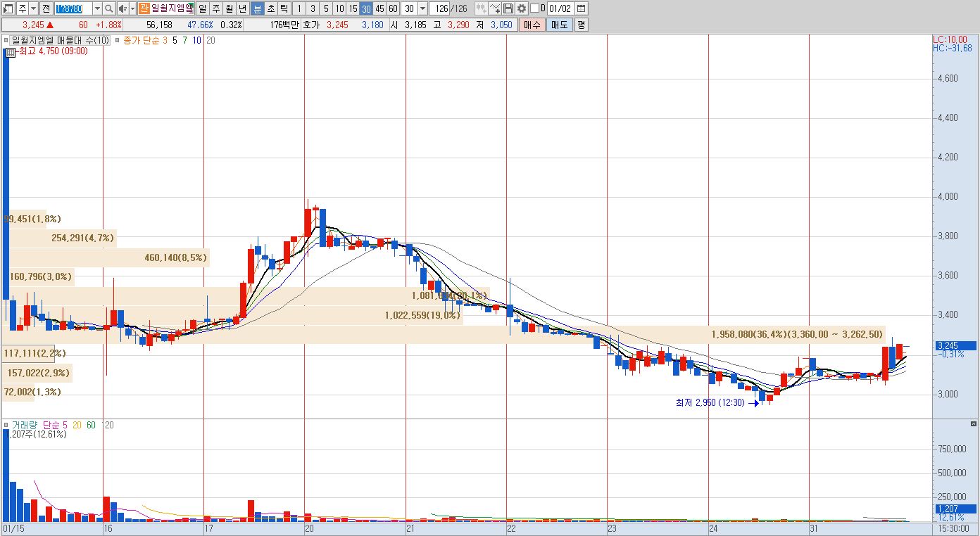The width and height of the screenshot is (980, 536).
Task: Select the 분 minute chart button
Action: tap(258, 8)
